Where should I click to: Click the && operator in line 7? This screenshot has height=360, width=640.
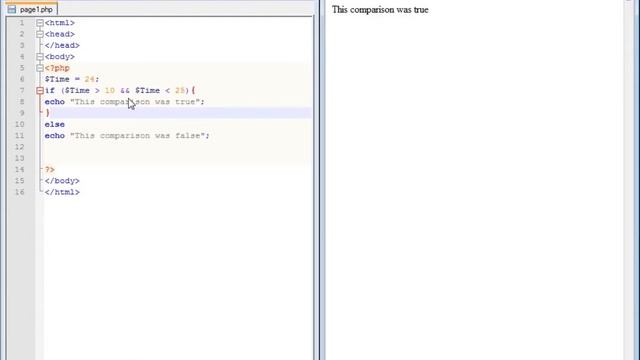(125, 91)
